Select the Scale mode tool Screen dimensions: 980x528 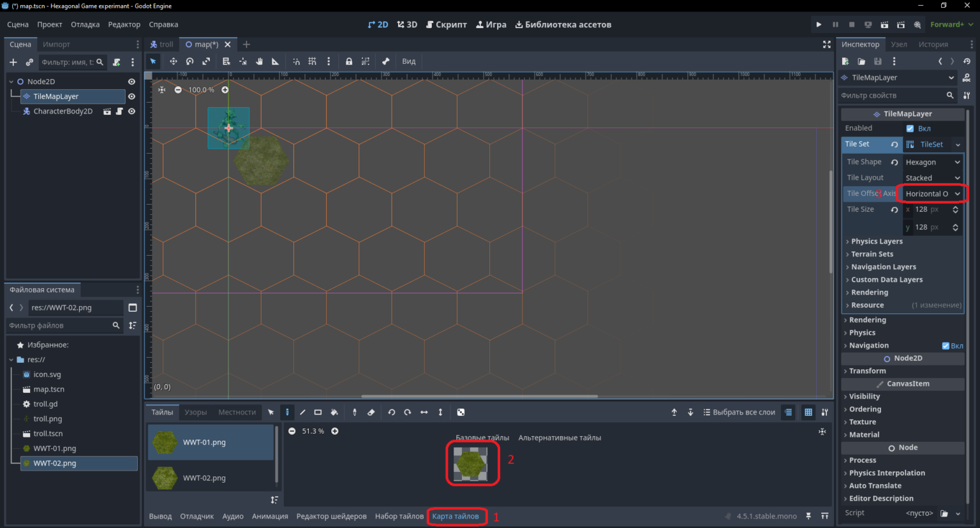tap(206, 61)
